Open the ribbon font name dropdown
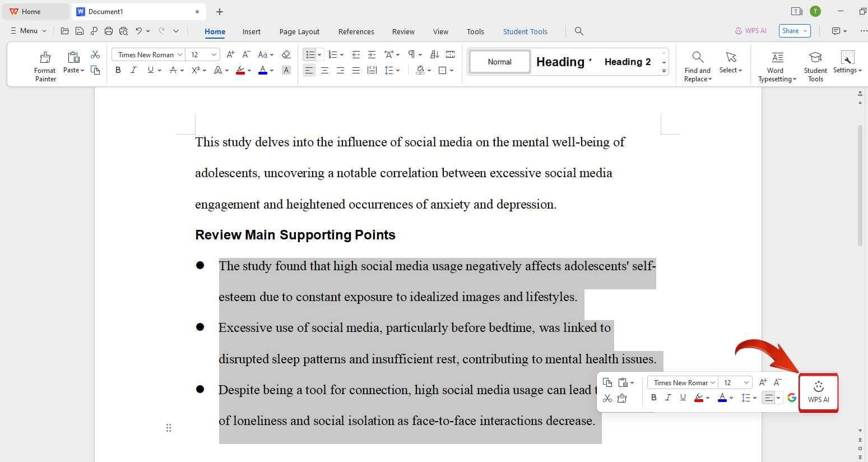868x462 pixels. tap(180, 54)
